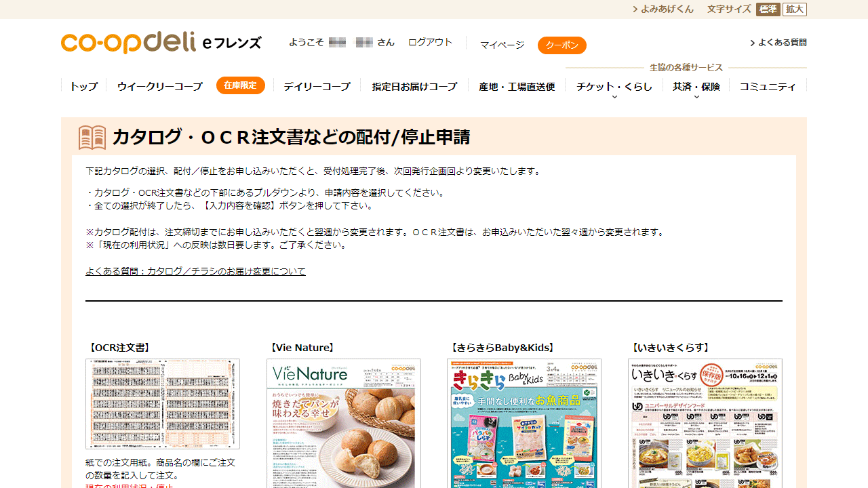Set text size to 標準
Image resolution: width=868 pixels, height=488 pixels.
tap(768, 9)
